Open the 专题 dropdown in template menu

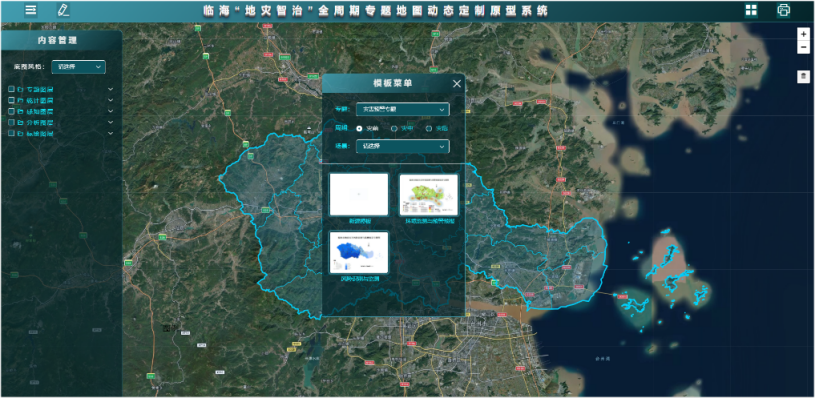[403, 110]
